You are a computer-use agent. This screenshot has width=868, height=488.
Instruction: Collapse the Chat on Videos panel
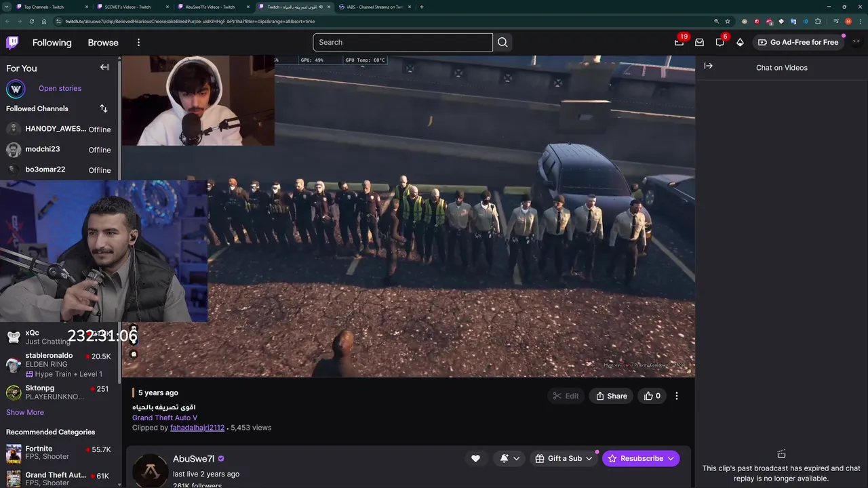click(708, 66)
